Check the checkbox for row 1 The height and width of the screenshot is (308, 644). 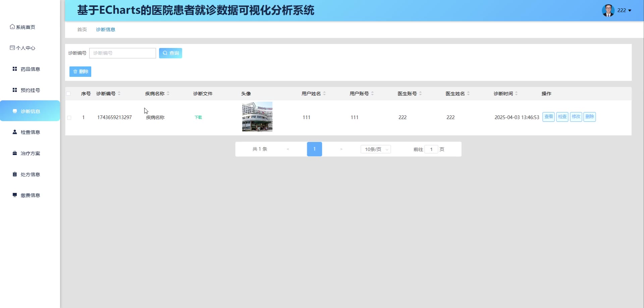point(69,118)
